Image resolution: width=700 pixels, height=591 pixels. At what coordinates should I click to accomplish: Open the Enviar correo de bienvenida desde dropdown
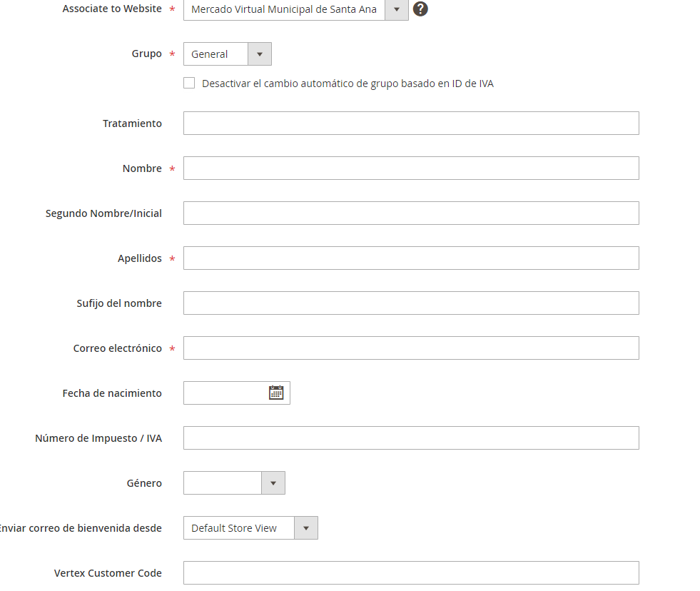tap(306, 527)
